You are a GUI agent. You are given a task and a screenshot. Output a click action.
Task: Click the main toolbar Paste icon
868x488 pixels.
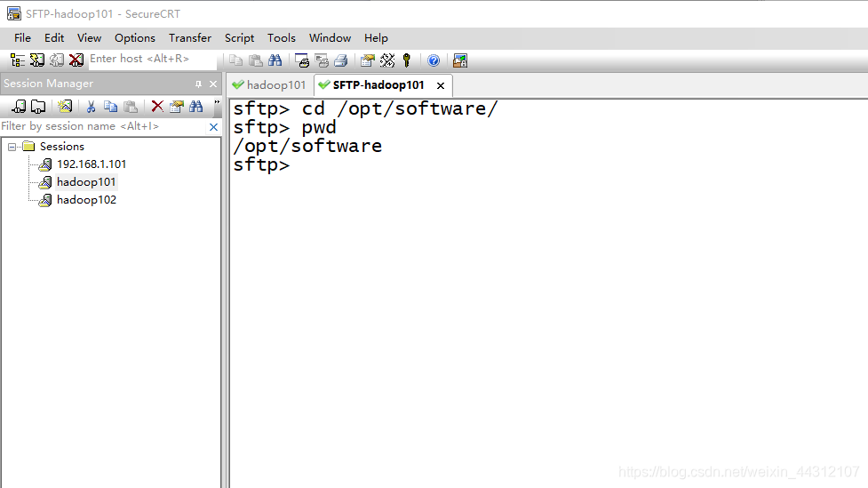(255, 60)
